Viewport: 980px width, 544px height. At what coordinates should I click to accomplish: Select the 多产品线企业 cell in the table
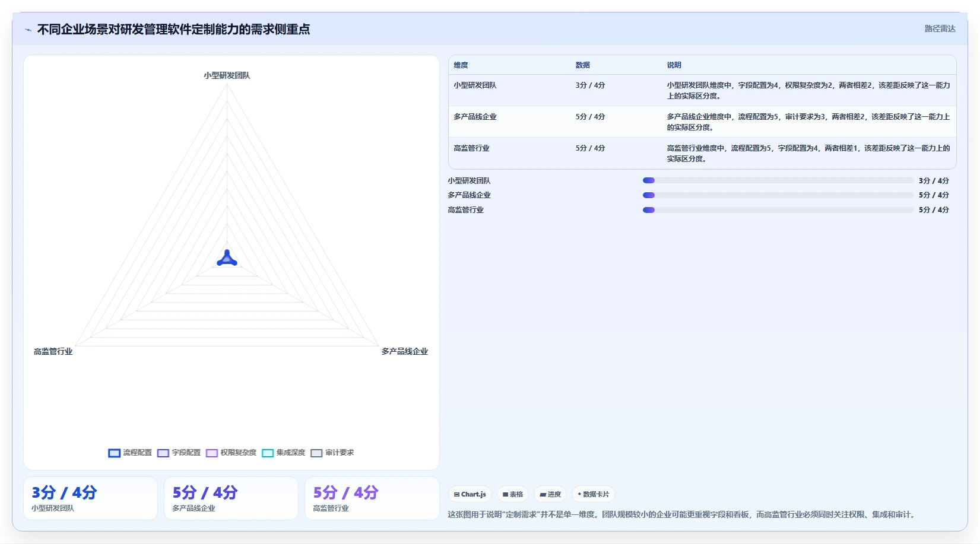(475, 117)
